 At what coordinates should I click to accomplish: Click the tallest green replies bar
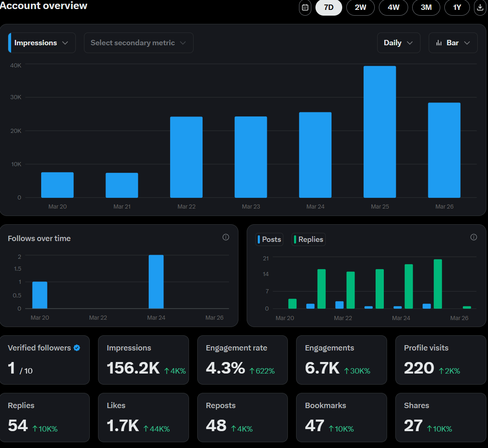(x=438, y=284)
